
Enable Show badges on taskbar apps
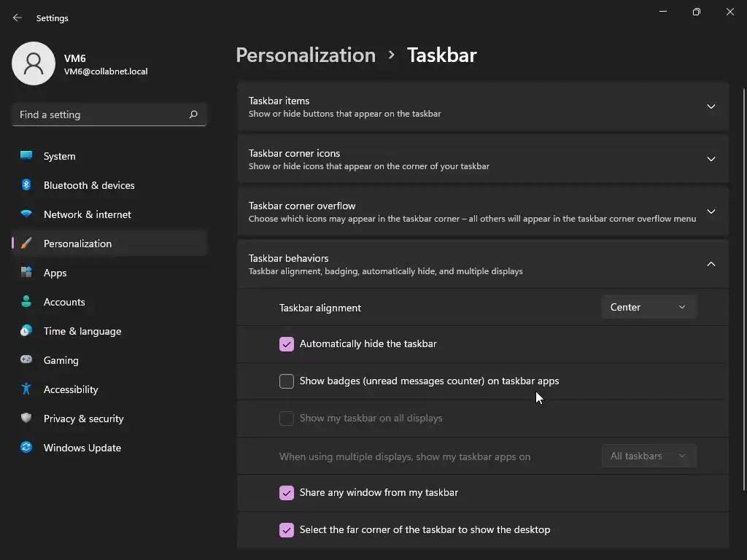287,381
